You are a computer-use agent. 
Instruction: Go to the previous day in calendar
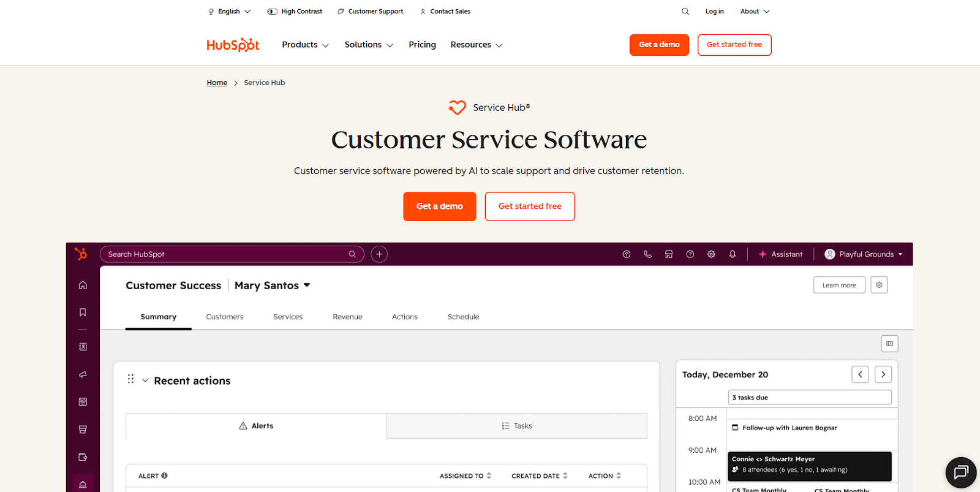[860, 374]
